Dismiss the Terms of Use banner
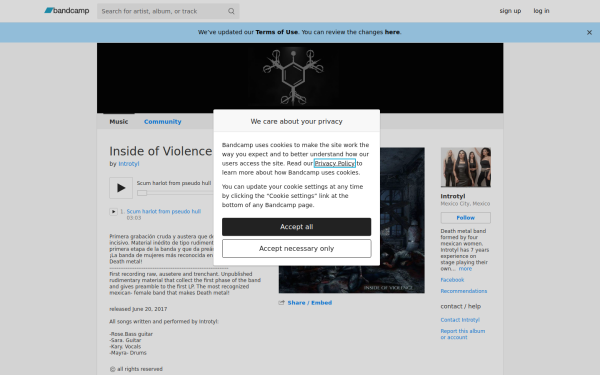Viewport: 600px width, 375px height. click(589, 33)
